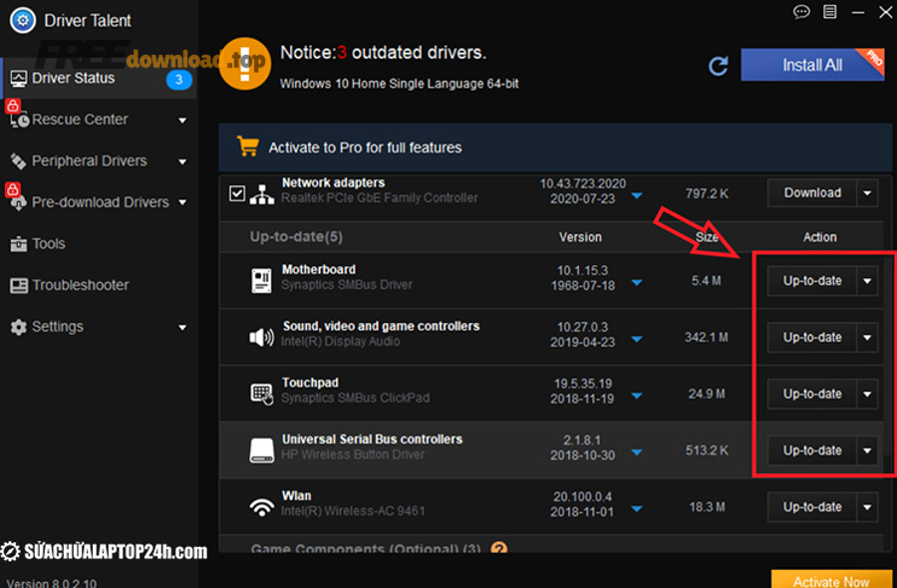Open action dropdown for Motherboard Up-to-date button
Viewport: 897px width, 588px height.
(867, 281)
